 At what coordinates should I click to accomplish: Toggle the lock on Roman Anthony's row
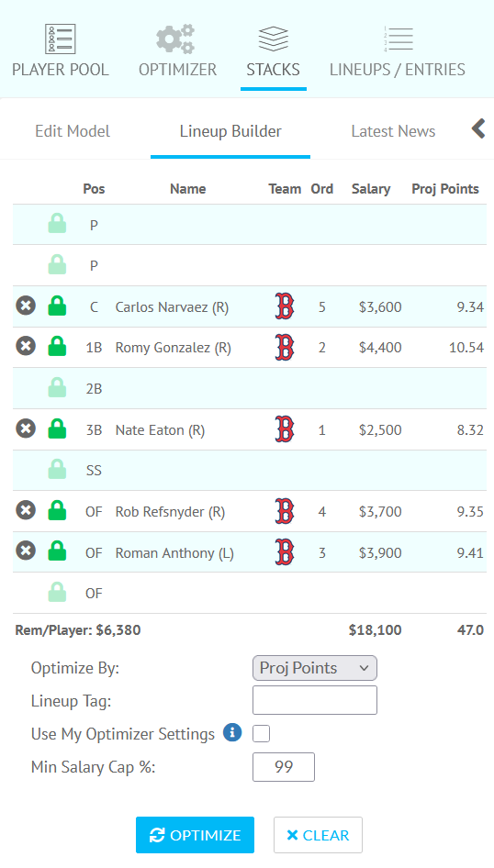[x=57, y=551]
